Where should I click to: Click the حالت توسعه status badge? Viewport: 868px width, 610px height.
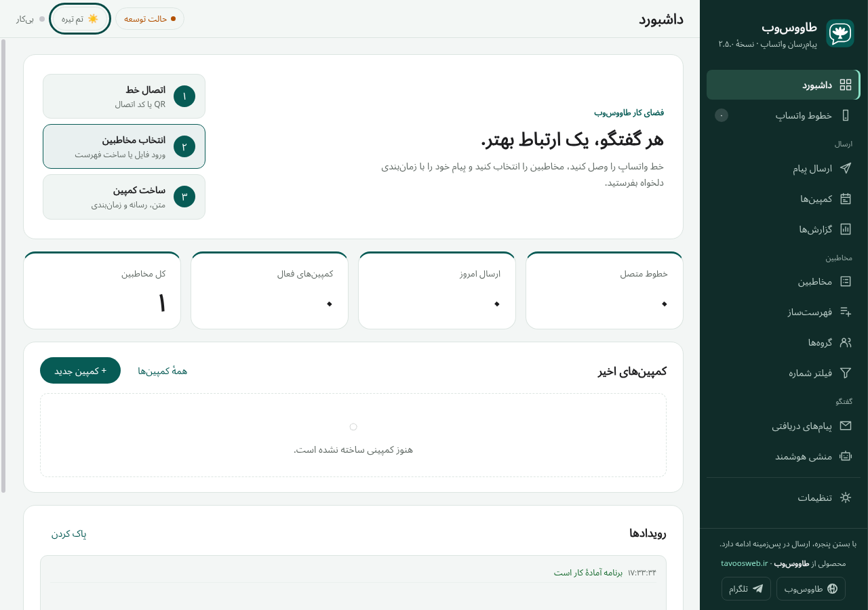(150, 19)
